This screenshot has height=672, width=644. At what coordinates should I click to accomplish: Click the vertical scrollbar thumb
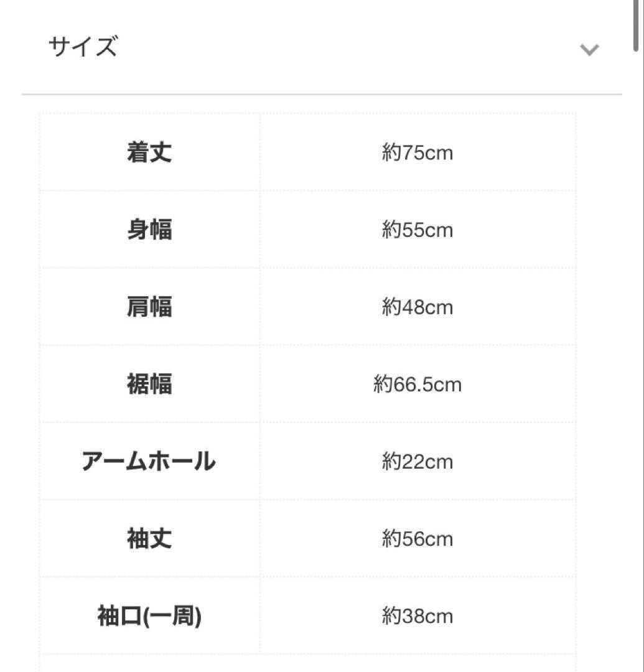(636, 25)
